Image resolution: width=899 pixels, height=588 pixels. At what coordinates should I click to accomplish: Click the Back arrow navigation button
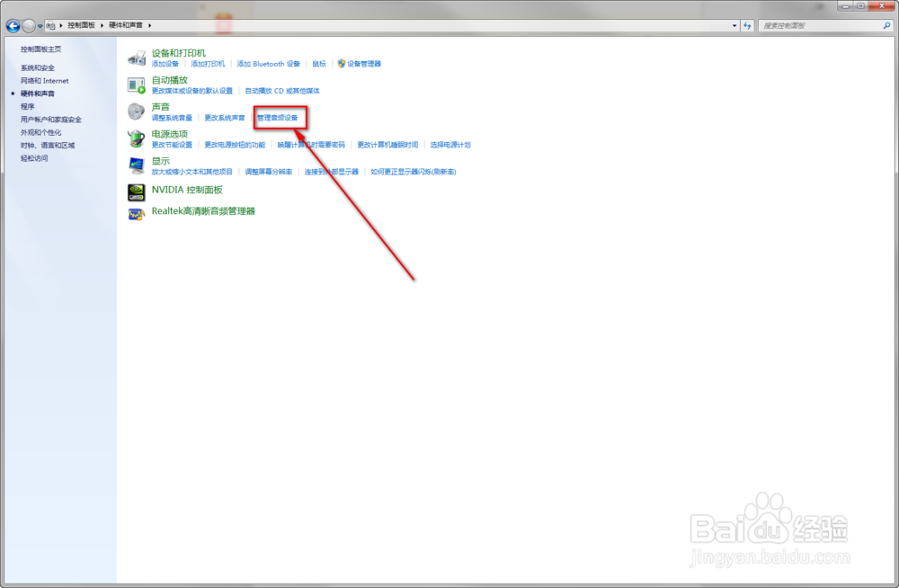point(13,26)
